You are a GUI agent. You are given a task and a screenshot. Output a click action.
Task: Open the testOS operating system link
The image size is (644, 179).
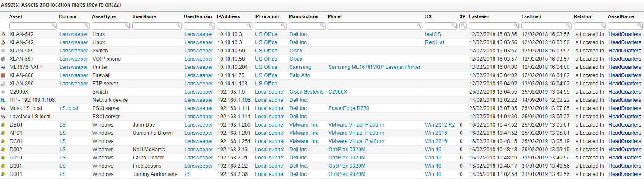tap(433, 34)
